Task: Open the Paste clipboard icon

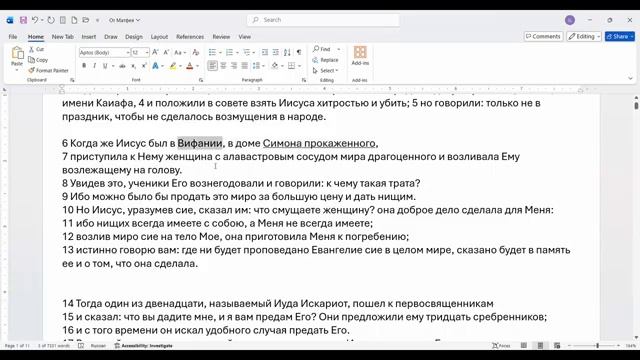Action: point(17,53)
